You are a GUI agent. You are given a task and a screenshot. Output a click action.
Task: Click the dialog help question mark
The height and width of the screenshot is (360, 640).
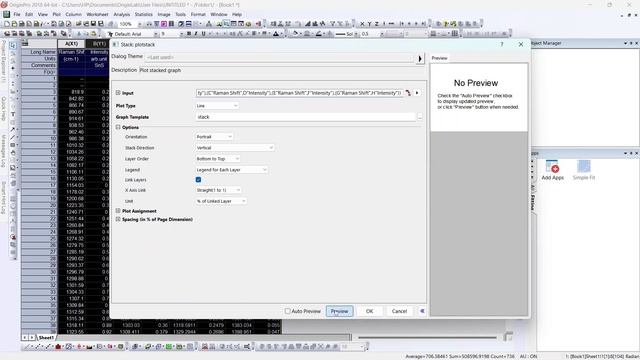click(x=502, y=44)
